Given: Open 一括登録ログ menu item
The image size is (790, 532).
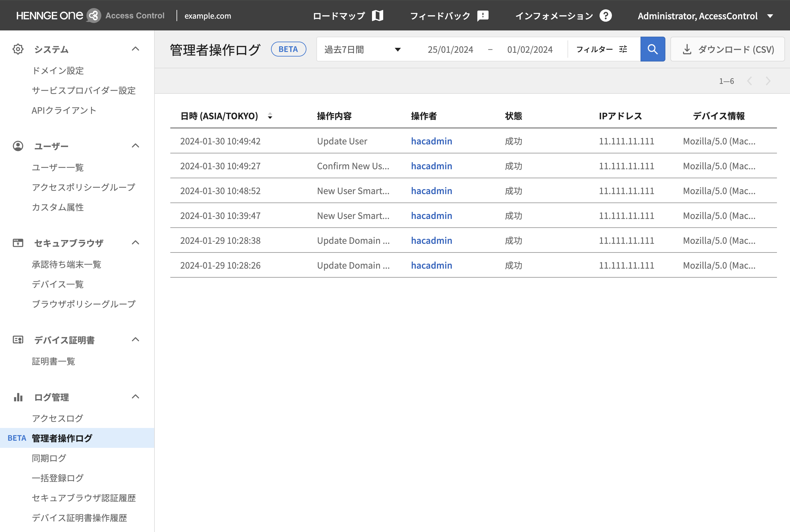Looking at the screenshot, I should tap(57, 478).
